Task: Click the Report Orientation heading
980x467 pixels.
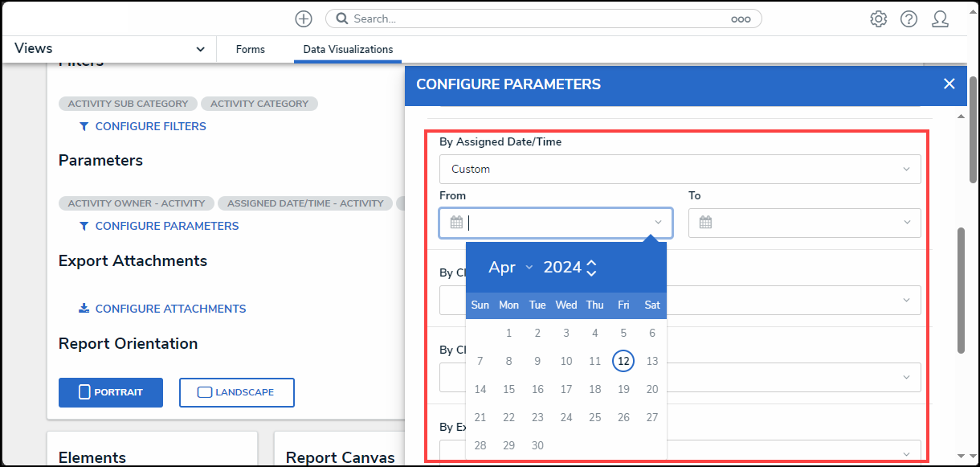Action: 128,344
